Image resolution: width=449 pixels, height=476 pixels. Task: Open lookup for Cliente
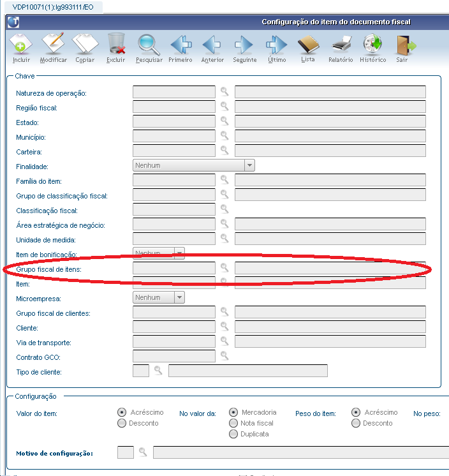(224, 326)
